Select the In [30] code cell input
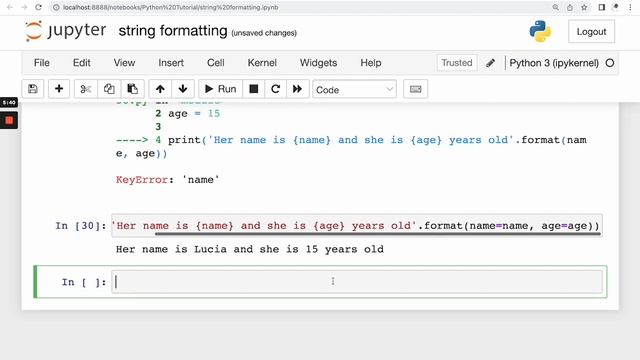The width and height of the screenshot is (640, 360). click(x=357, y=226)
